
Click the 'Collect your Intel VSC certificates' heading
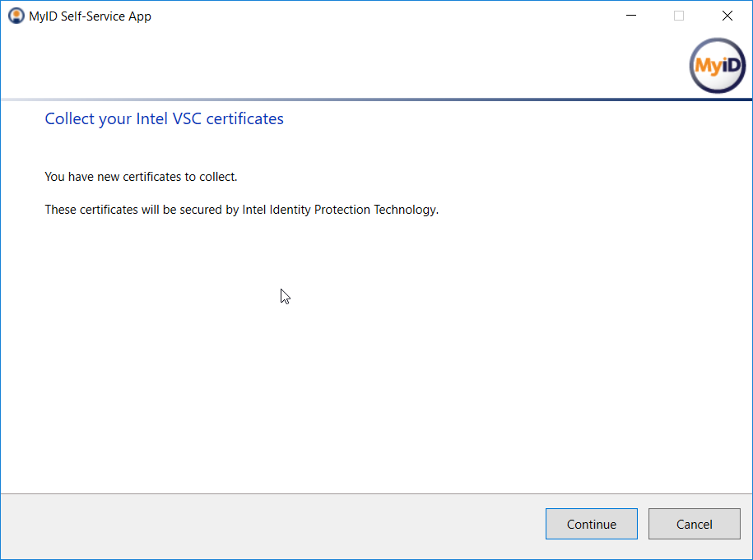pos(165,118)
